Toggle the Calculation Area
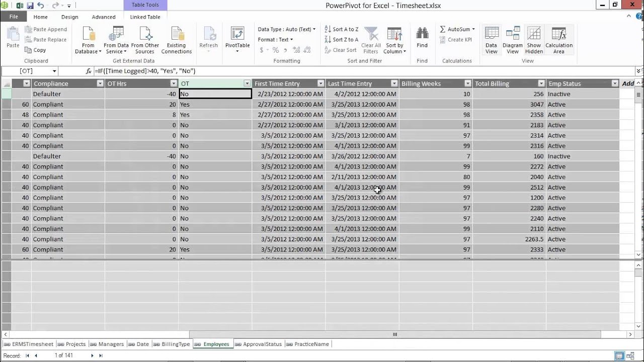 point(559,40)
